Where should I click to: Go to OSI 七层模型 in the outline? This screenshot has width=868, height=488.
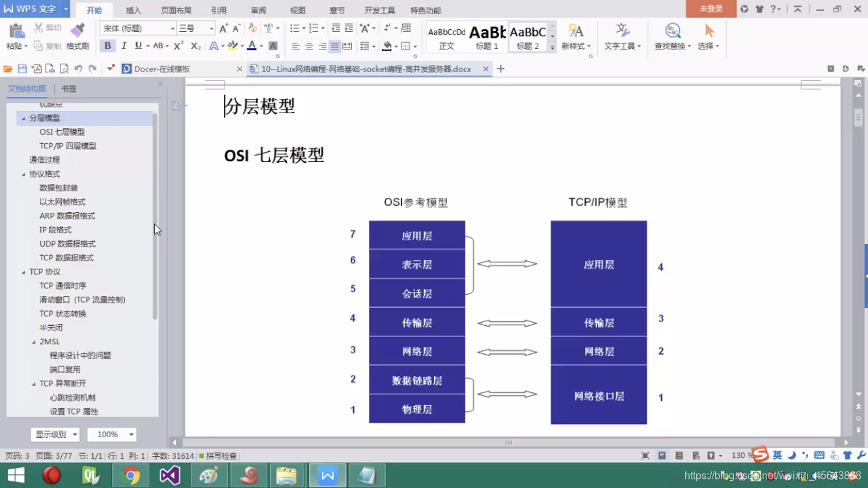[62, 132]
